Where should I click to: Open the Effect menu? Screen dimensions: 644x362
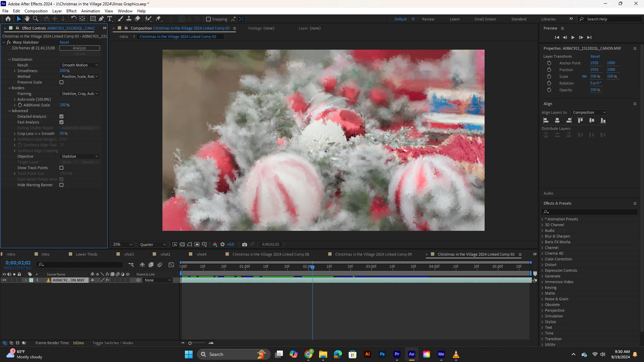[71, 11]
